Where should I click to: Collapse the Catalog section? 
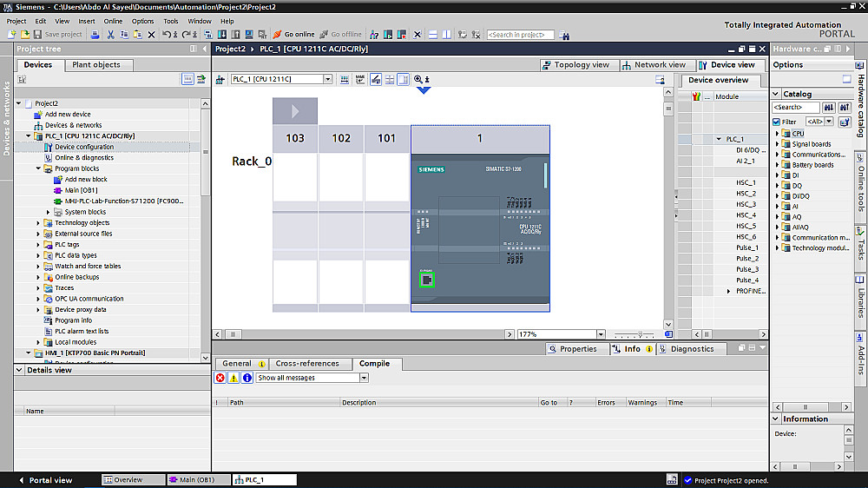click(776, 94)
